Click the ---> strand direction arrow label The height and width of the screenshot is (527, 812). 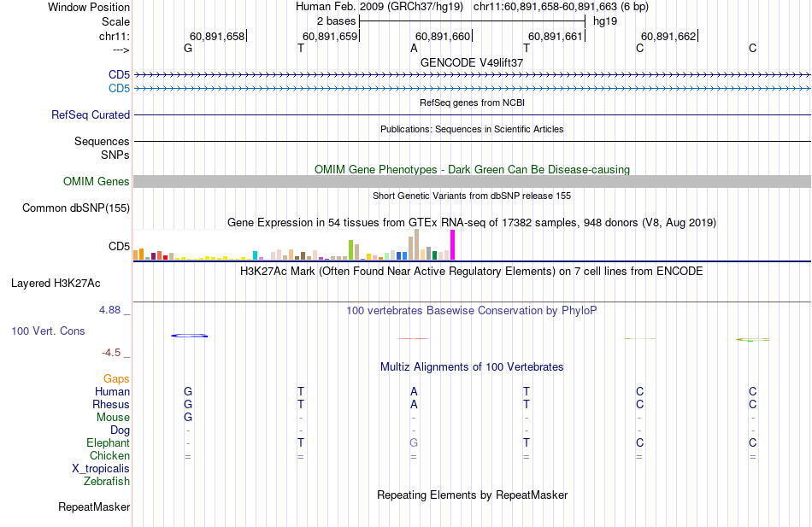click(x=121, y=50)
